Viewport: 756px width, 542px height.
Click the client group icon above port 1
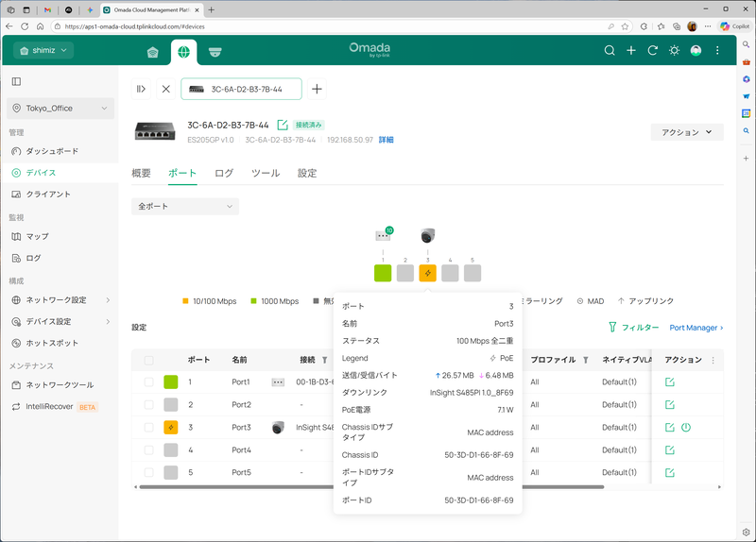click(x=383, y=235)
